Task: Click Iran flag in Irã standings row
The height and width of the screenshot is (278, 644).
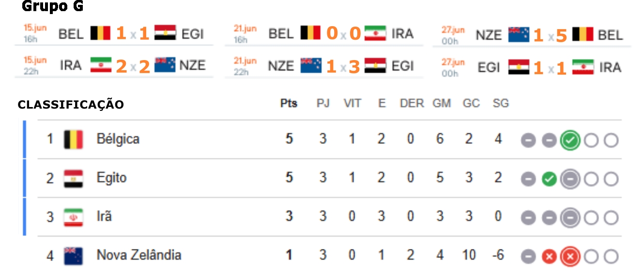Action: pos(74,217)
